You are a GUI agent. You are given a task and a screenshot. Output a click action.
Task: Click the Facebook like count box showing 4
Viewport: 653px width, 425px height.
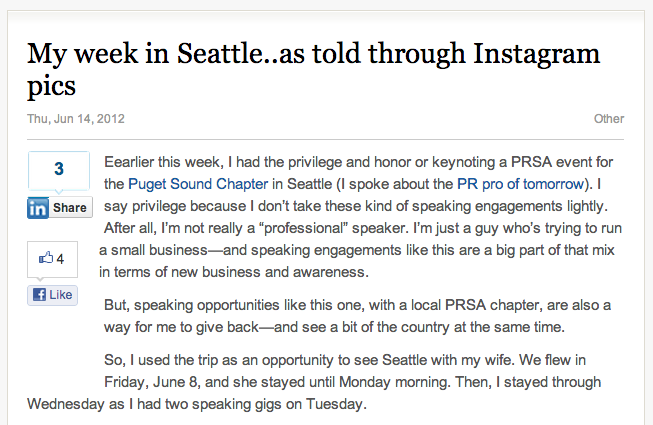pyautogui.click(x=52, y=259)
